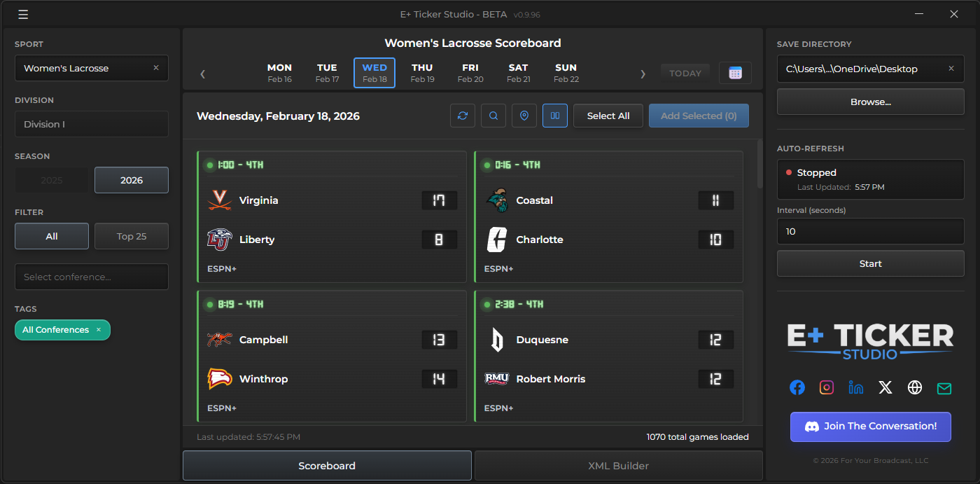Select the 2026 season
980x484 pixels.
pyautogui.click(x=132, y=180)
